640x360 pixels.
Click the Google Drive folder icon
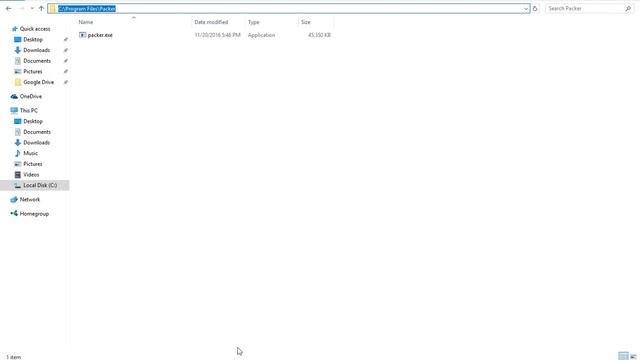point(18,82)
